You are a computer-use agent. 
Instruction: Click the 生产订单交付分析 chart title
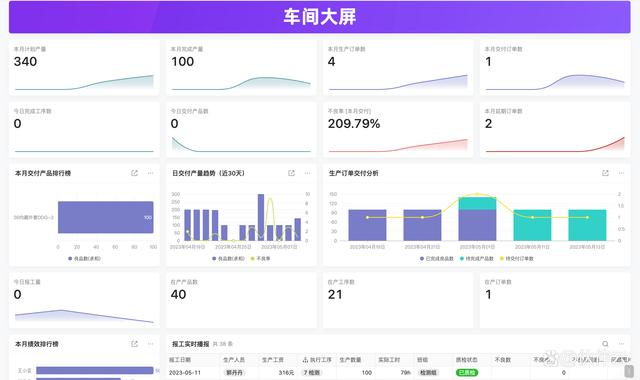(353, 173)
